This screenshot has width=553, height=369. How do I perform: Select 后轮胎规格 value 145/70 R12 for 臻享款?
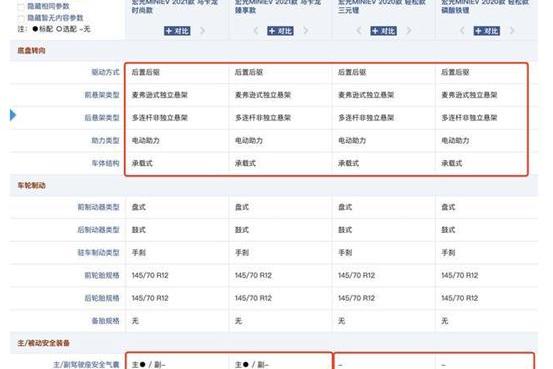(x=253, y=298)
